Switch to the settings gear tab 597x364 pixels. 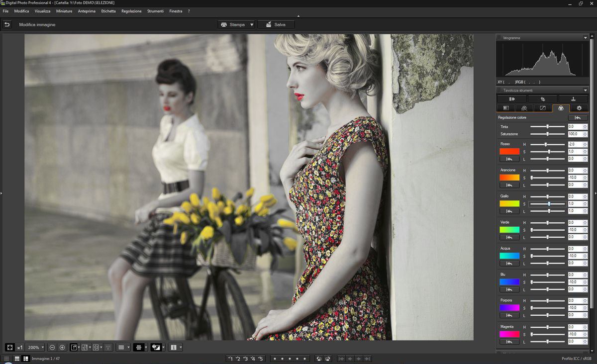(579, 108)
